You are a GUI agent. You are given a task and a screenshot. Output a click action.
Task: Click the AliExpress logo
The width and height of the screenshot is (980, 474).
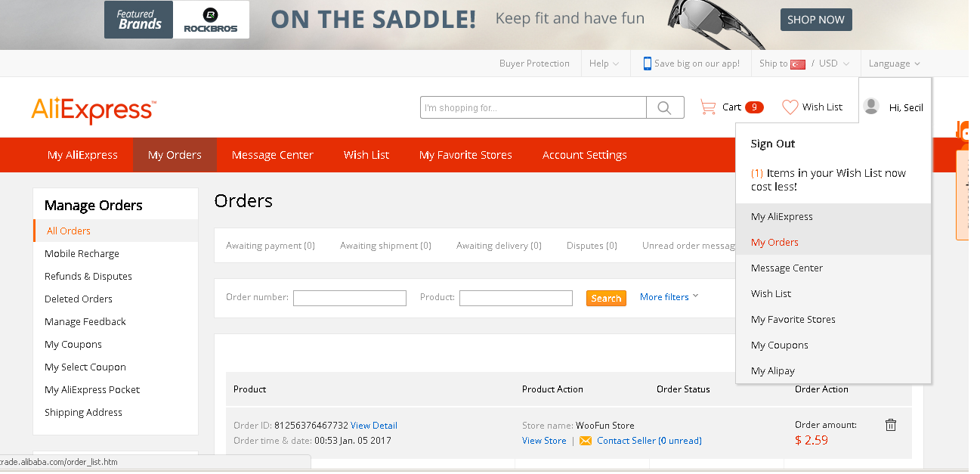pos(94,110)
